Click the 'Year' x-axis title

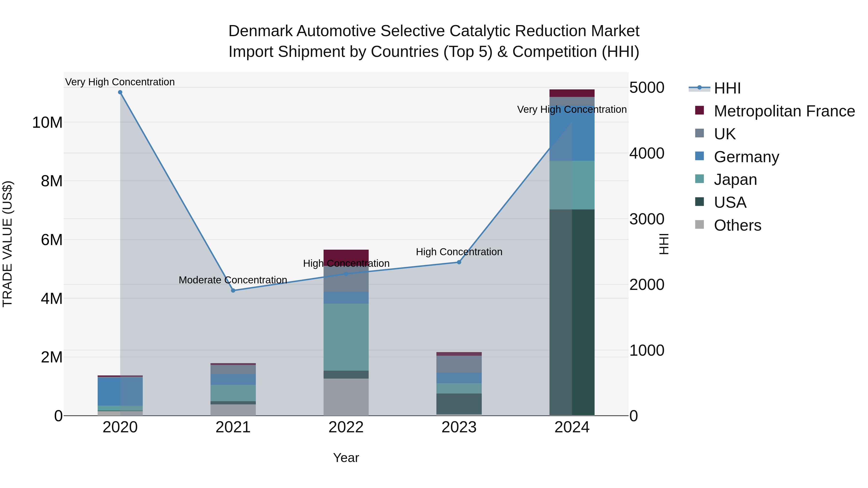pos(346,458)
